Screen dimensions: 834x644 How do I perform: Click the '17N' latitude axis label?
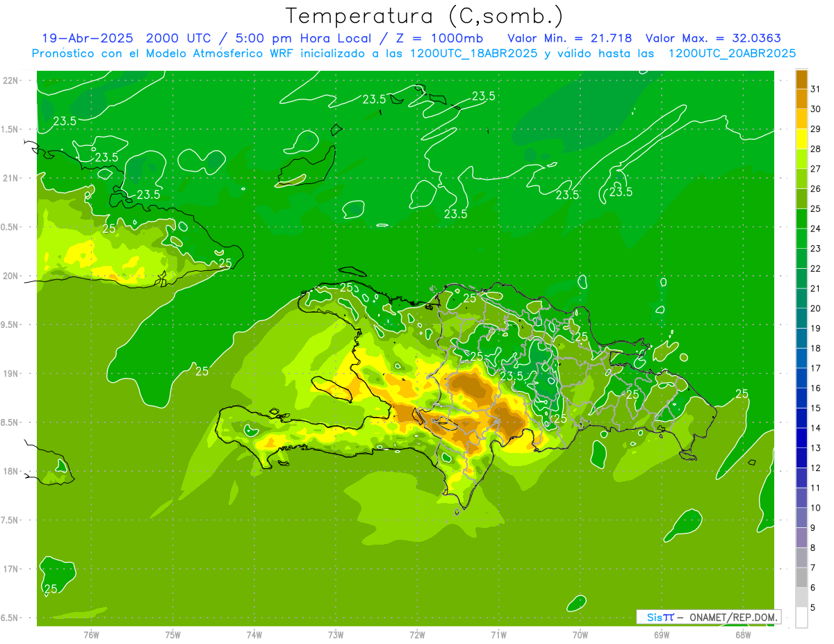[10, 569]
